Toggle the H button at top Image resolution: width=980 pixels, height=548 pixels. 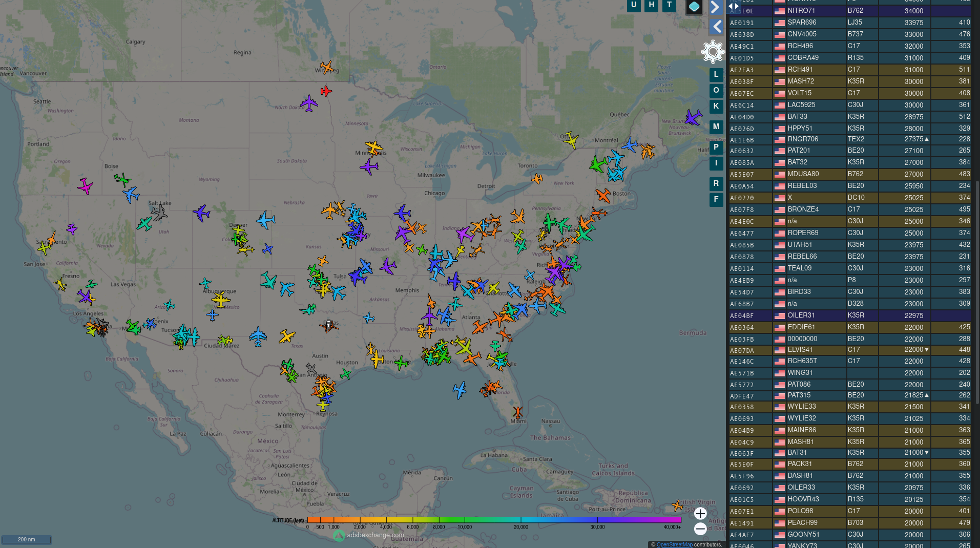(651, 6)
